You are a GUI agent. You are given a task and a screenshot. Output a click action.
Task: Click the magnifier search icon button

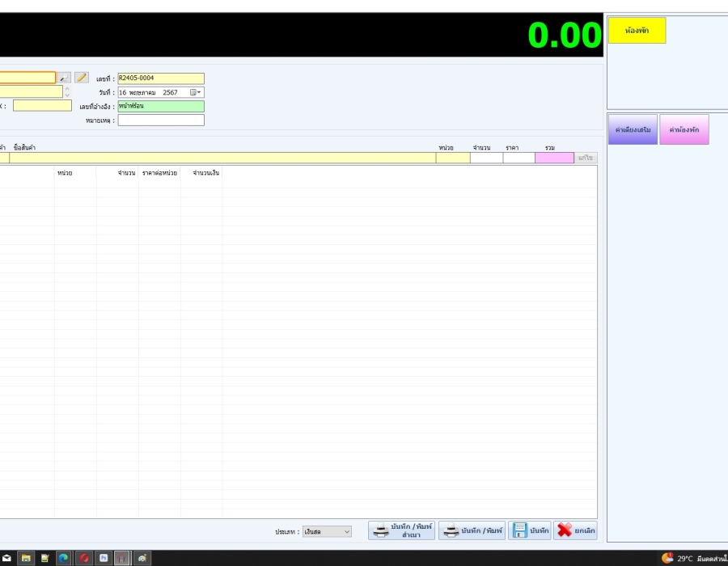point(64,78)
